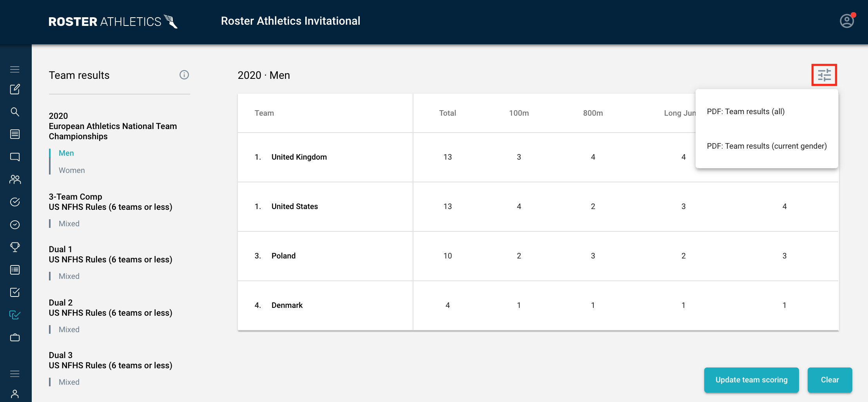Click the trophy icon in the left sidebar
This screenshot has height=402, width=868.
pyautogui.click(x=15, y=247)
